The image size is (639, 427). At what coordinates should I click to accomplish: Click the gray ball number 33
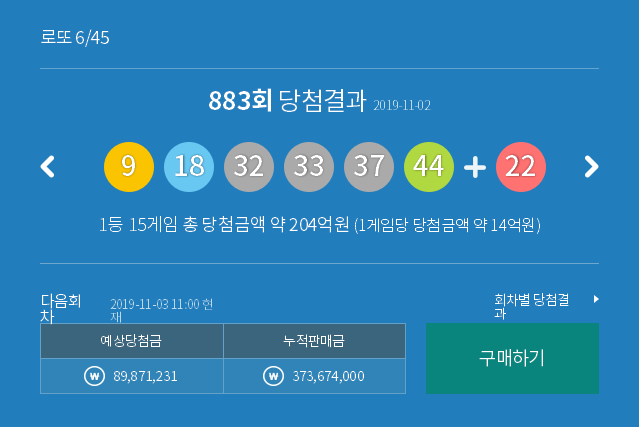tap(309, 167)
